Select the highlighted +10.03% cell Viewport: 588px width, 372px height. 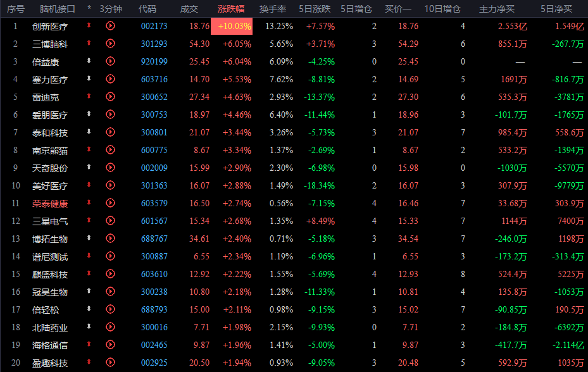pos(232,26)
